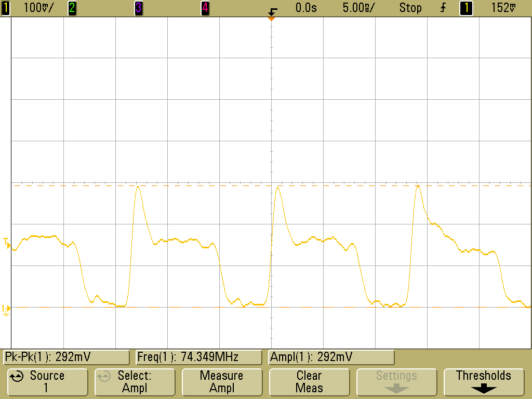Click the Freq(1) 74.349MHz measurement

pos(199,357)
